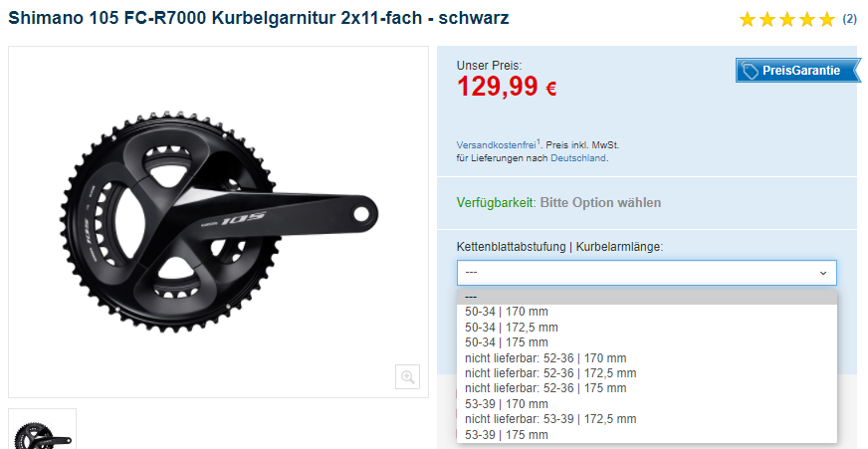This screenshot has height=449, width=868.
Task: Select option 53-39 | 170 mm
Action: (x=647, y=404)
